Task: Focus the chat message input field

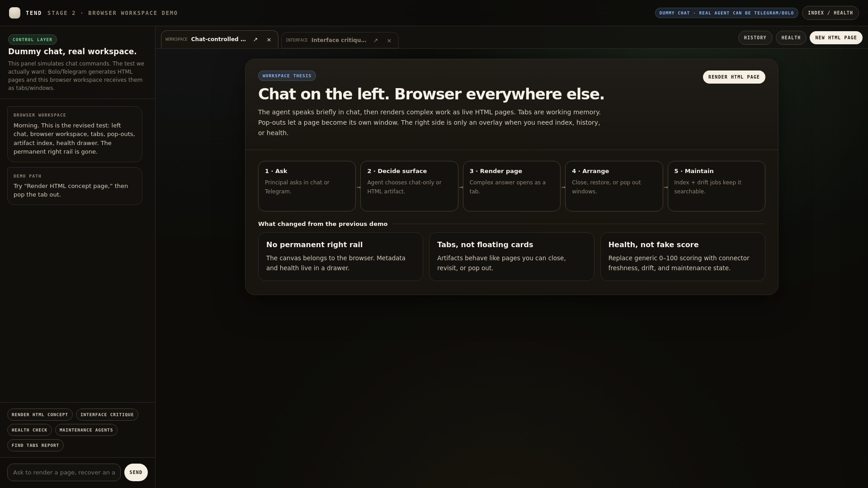Action: 64,473
